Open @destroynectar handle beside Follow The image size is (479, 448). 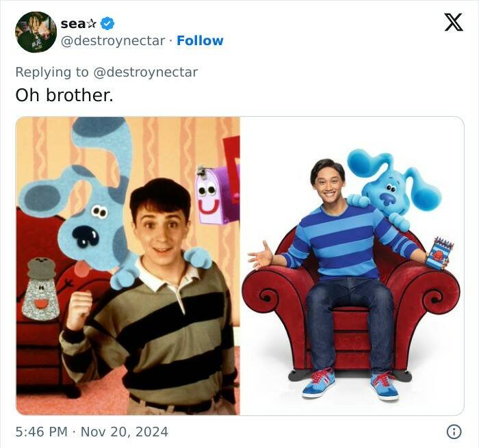click(x=113, y=40)
